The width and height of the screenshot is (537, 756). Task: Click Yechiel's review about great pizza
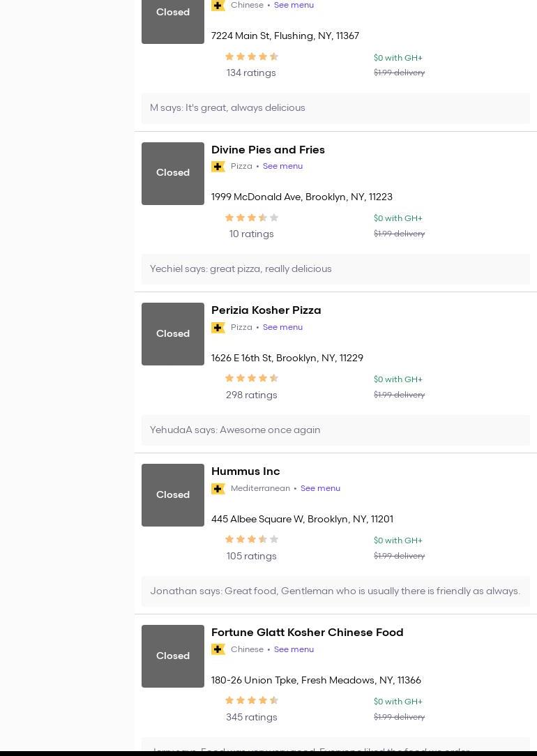pyautogui.click(x=241, y=269)
